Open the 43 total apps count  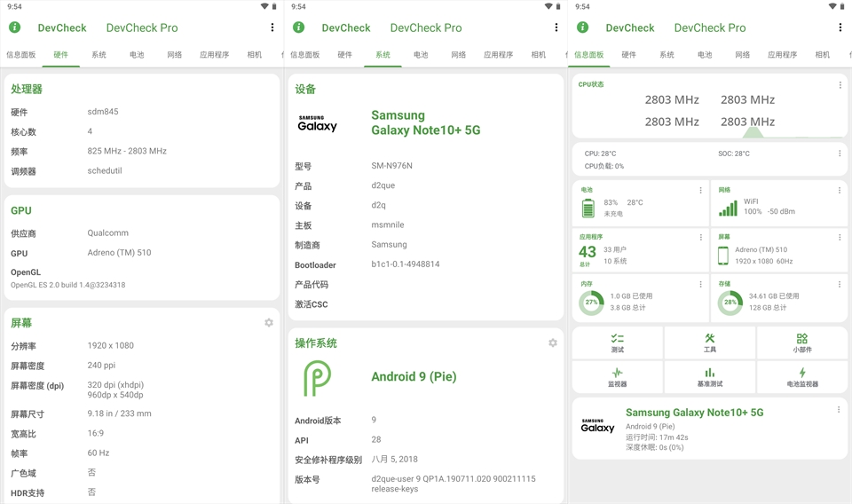point(587,253)
